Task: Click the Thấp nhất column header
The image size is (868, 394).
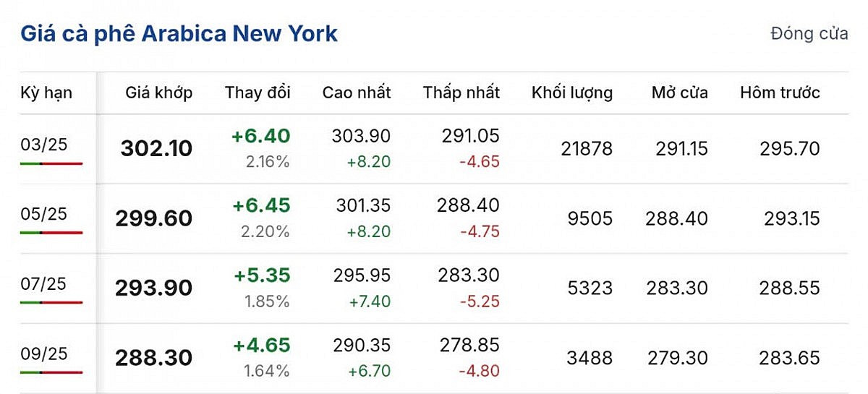Action: 461,93
